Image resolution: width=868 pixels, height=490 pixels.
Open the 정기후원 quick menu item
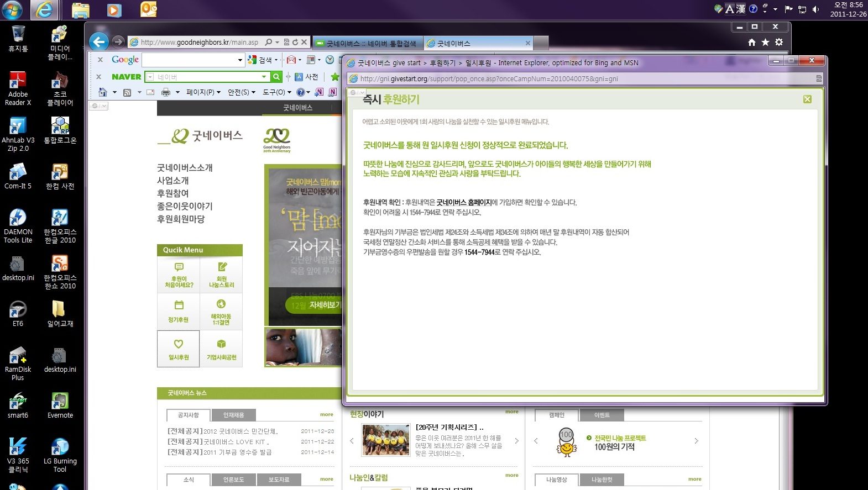point(179,312)
